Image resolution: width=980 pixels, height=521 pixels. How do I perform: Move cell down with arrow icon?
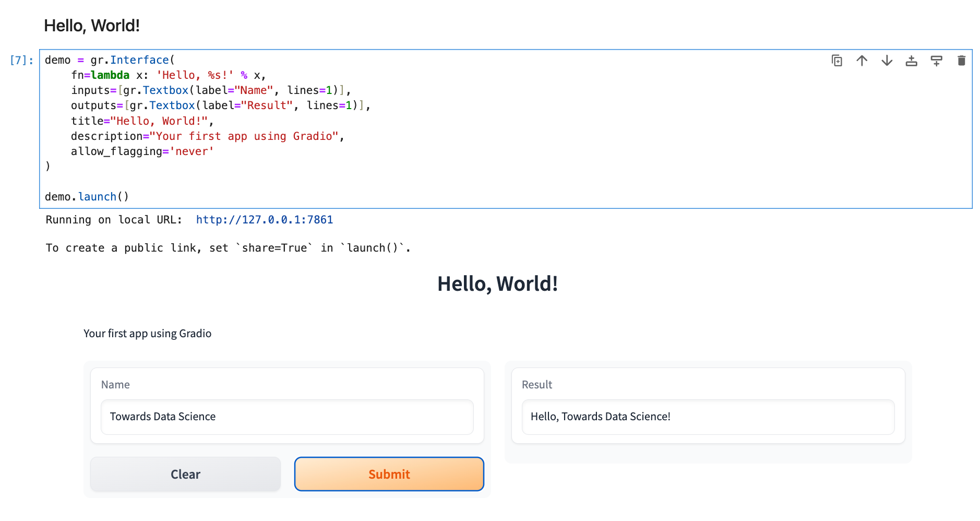click(887, 61)
